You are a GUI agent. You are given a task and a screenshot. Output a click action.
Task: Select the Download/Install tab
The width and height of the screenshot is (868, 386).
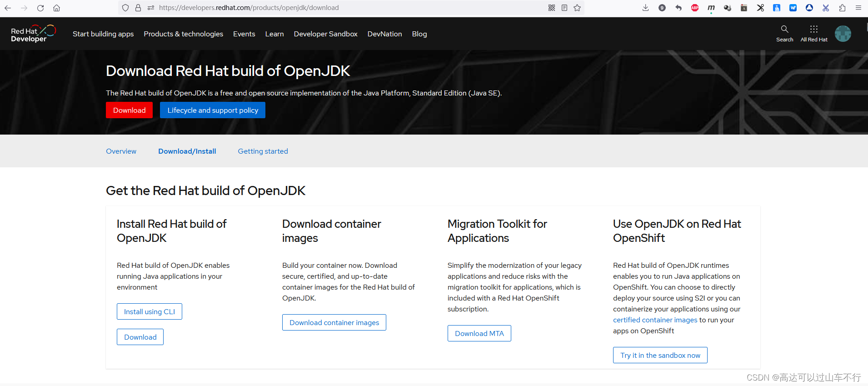pyautogui.click(x=187, y=151)
